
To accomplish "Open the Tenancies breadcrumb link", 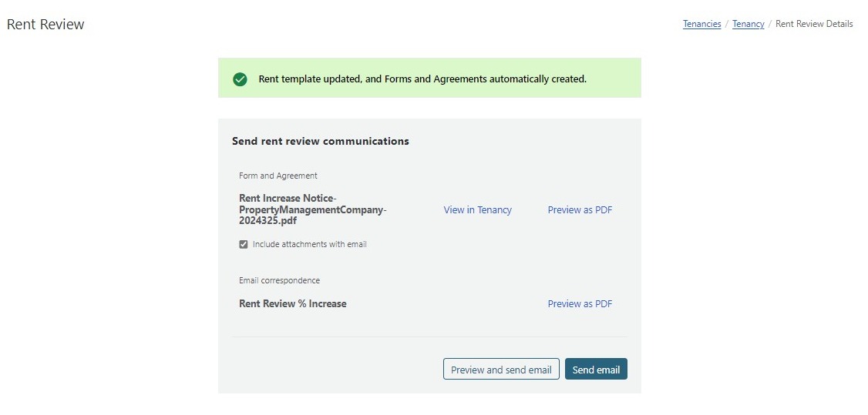I will click(702, 24).
